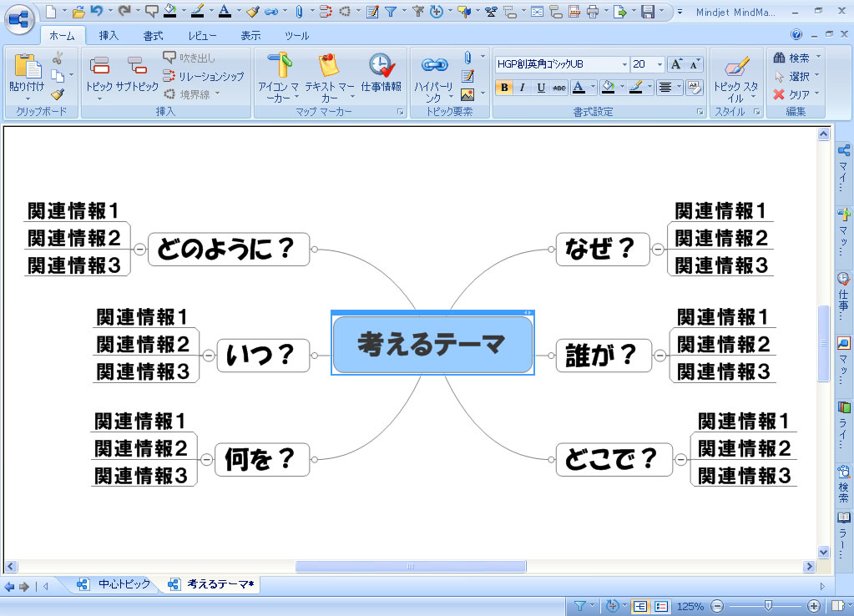
Task: Switch to the 表示 ribbon tab
Action: [250, 35]
